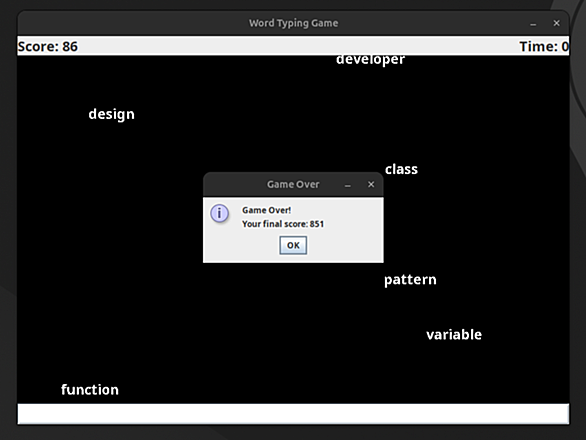Click the falling word "design"

pyautogui.click(x=111, y=114)
